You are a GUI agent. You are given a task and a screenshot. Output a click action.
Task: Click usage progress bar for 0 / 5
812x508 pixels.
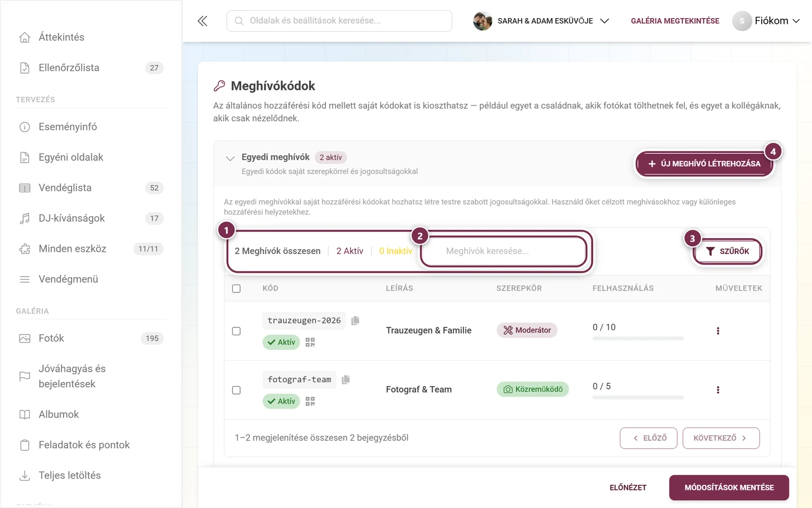(x=638, y=398)
